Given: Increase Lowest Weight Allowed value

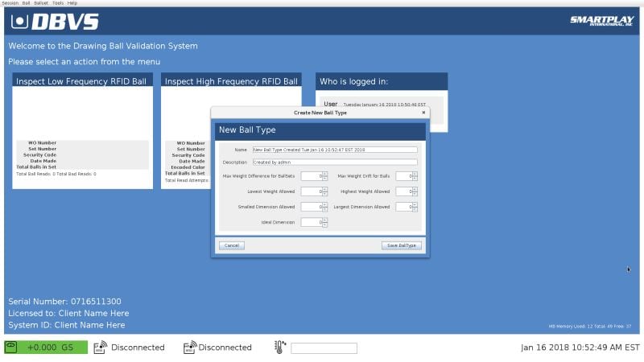Looking at the screenshot, I should (325, 189).
